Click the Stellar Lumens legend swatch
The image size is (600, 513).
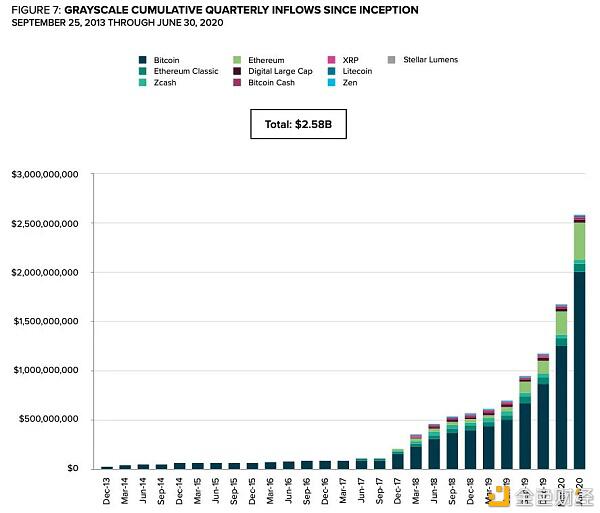391,60
